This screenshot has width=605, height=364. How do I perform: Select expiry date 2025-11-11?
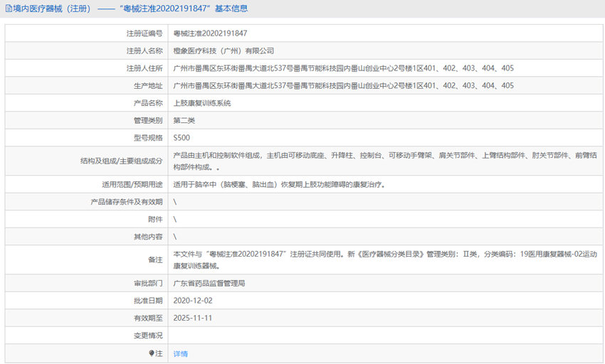point(193,318)
